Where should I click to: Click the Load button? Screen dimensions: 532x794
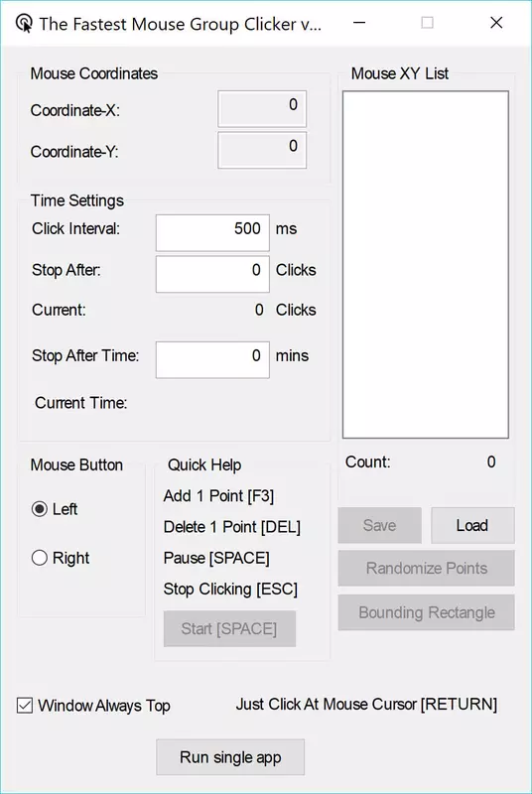click(x=472, y=526)
